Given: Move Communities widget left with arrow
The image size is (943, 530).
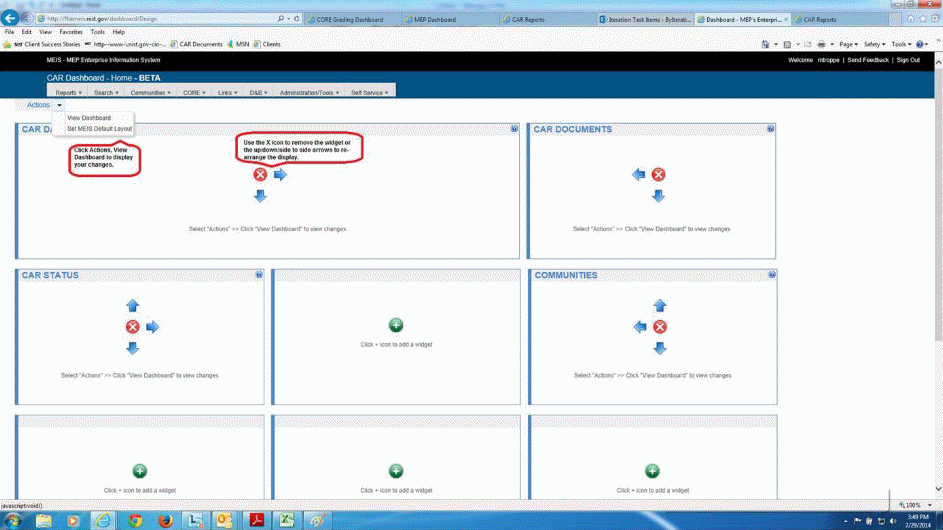Looking at the screenshot, I should click(x=640, y=327).
